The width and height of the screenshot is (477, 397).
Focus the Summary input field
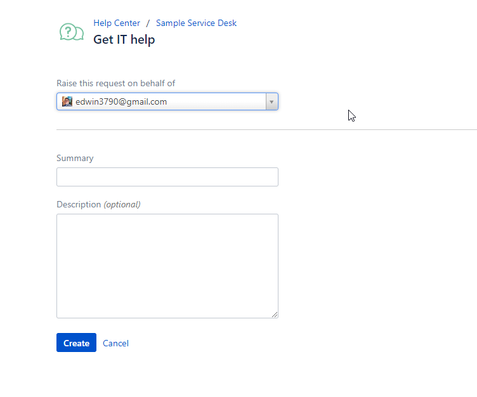tap(167, 177)
